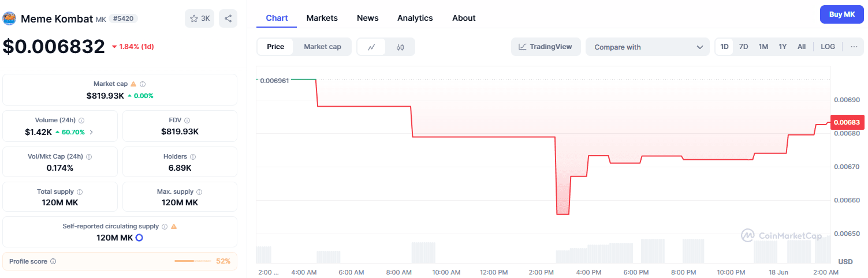868x278 pixels.
Task: Click the Buy MK button
Action: 842,14
